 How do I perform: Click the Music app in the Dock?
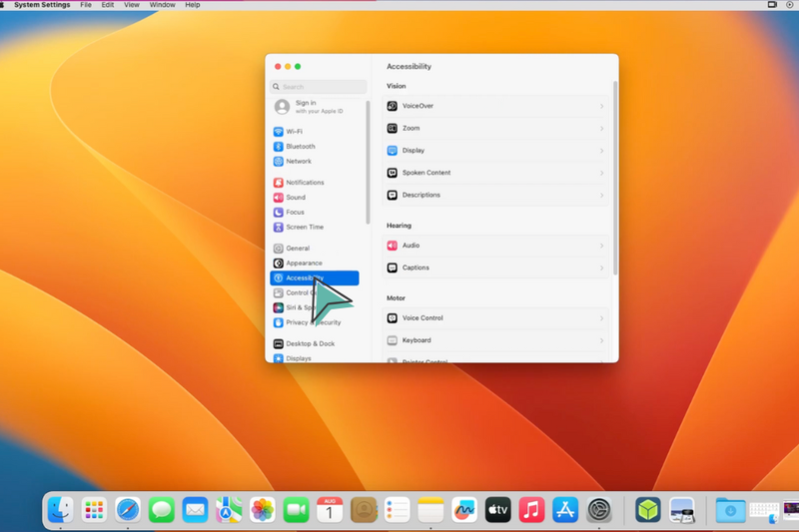(x=531, y=510)
